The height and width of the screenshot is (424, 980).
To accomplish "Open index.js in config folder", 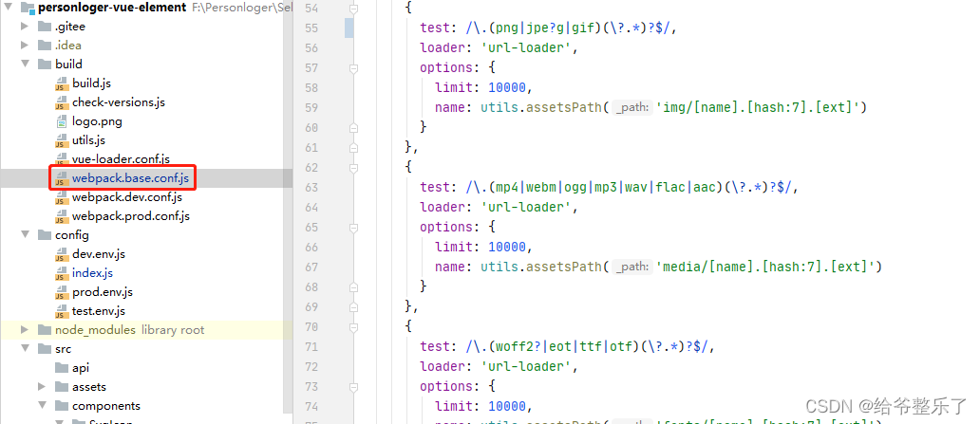I will coord(92,273).
